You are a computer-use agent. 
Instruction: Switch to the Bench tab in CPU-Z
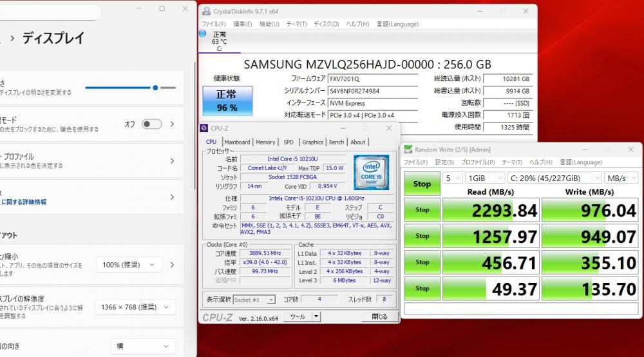coord(336,142)
